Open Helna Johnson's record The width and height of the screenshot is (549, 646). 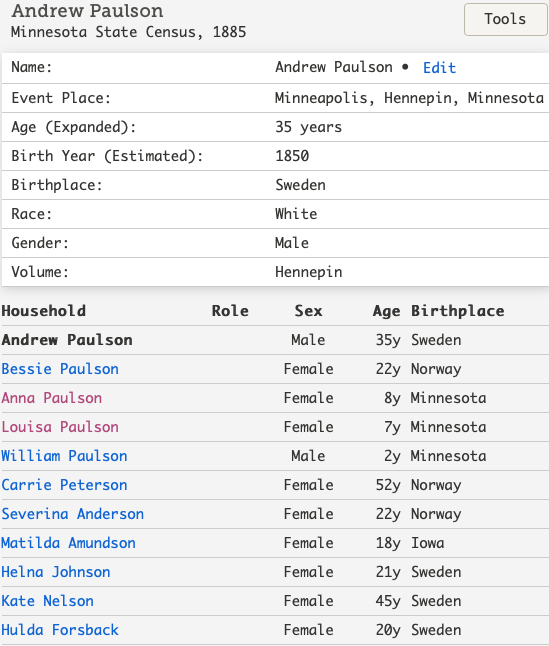(x=56, y=572)
